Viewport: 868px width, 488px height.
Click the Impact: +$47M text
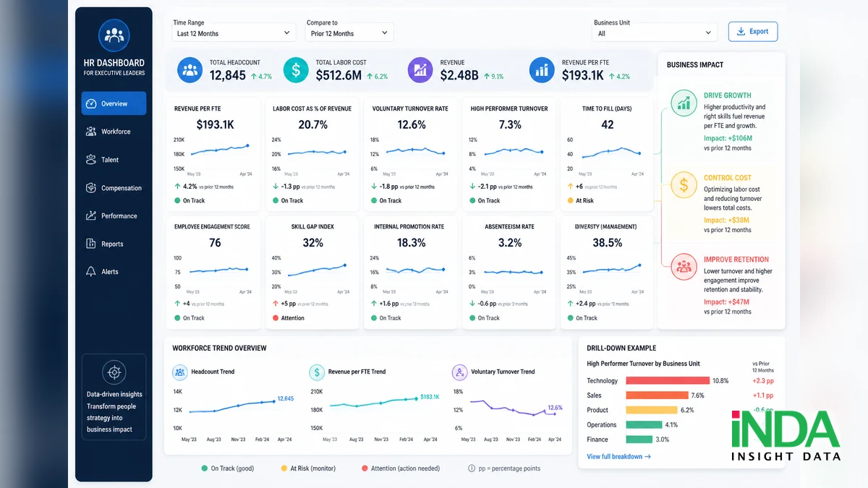pyautogui.click(x=727, y=301)
